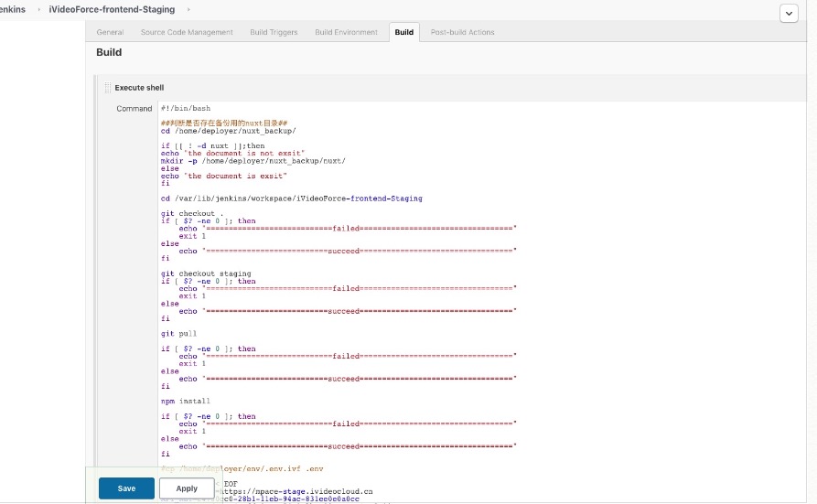Open the General tab
Viewport: 817px width, 504px height.
[x=110, y=32]
